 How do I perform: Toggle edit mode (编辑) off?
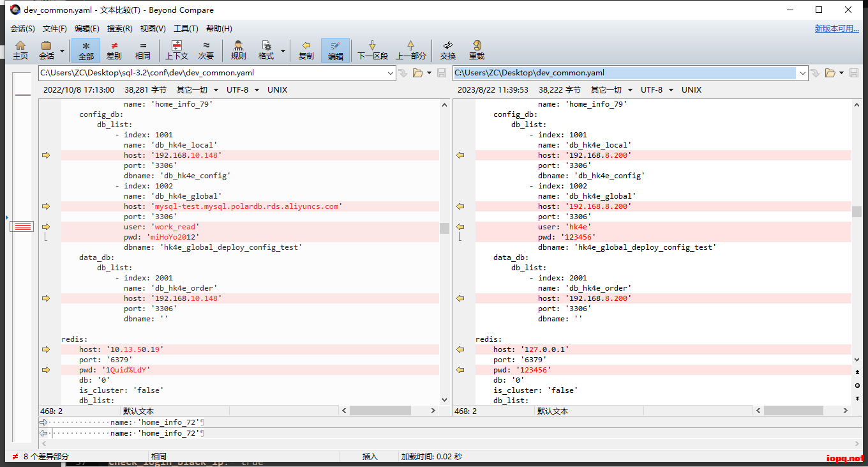click(336, 50)
